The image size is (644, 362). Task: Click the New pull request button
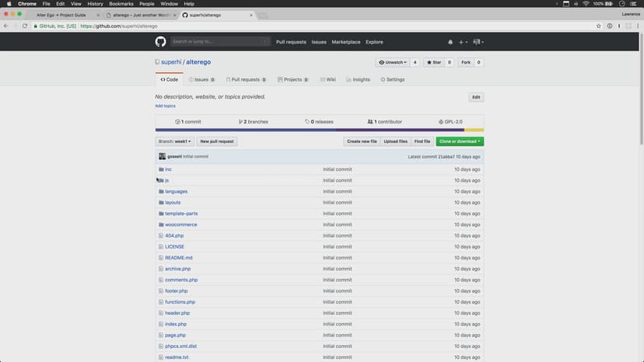click(x=216, y=141)
